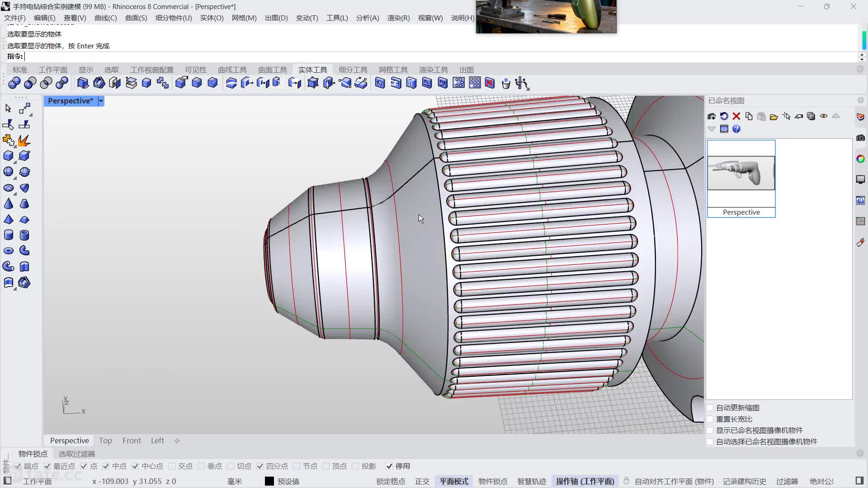Select the Sphere tool in left sidebar
Image resolution: width=868 pixels, height=488 pixels.
[x=8, y=172]
